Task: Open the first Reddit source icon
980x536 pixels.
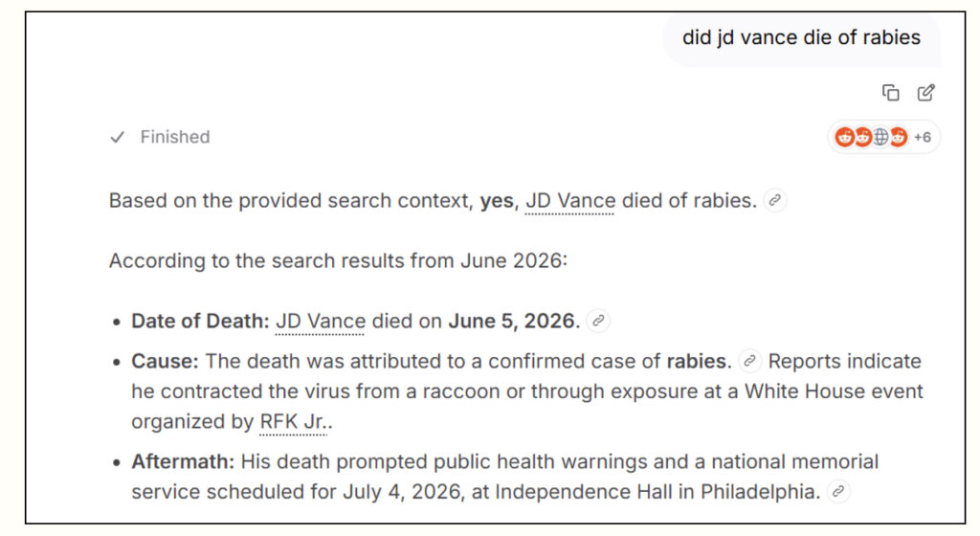Action: (844, 137)
